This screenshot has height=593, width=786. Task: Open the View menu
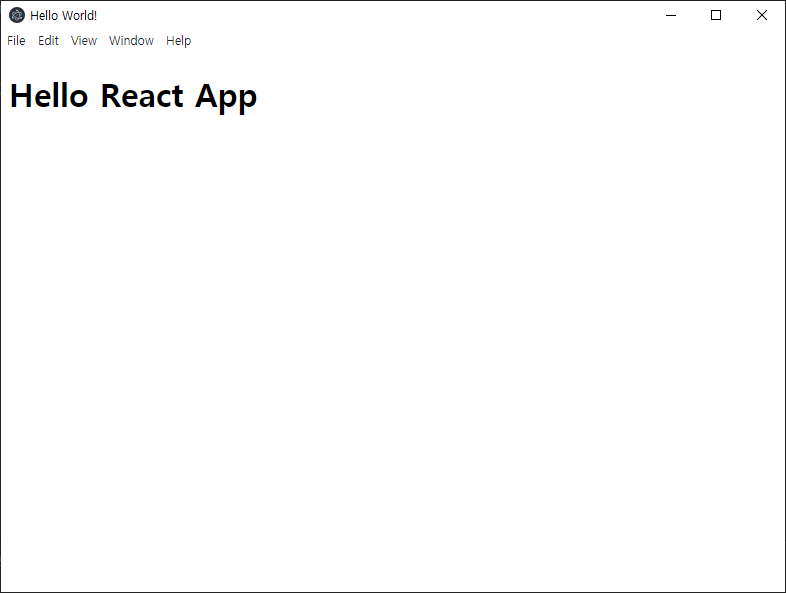tap(84, 41)
